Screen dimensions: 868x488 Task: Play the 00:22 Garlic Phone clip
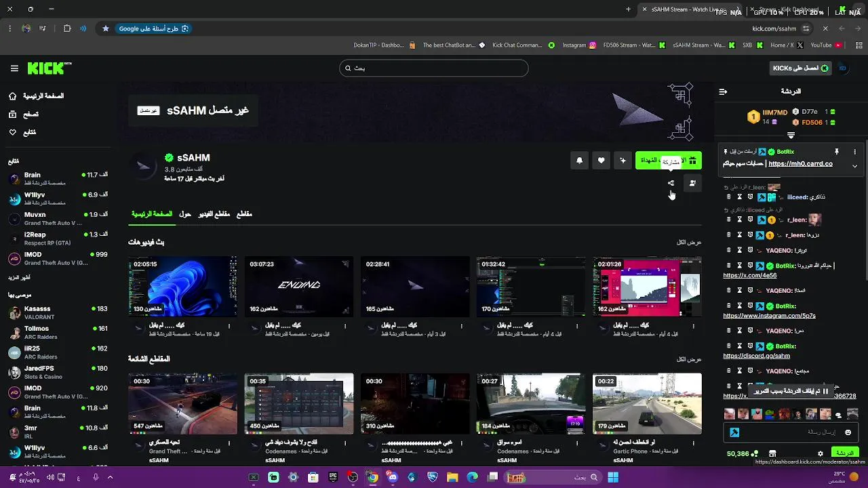click(x=647, y=404)
